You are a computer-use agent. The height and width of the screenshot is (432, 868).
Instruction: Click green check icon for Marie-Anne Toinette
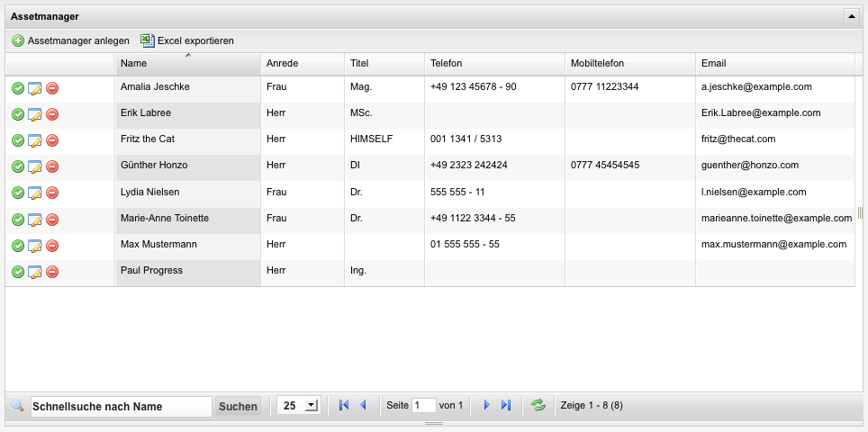(18, 219)
